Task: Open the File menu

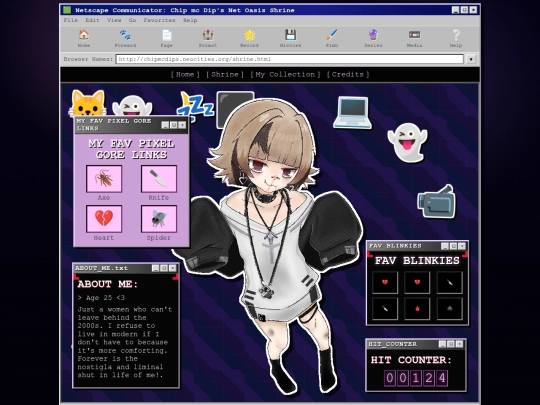Action: click(71, 20)
